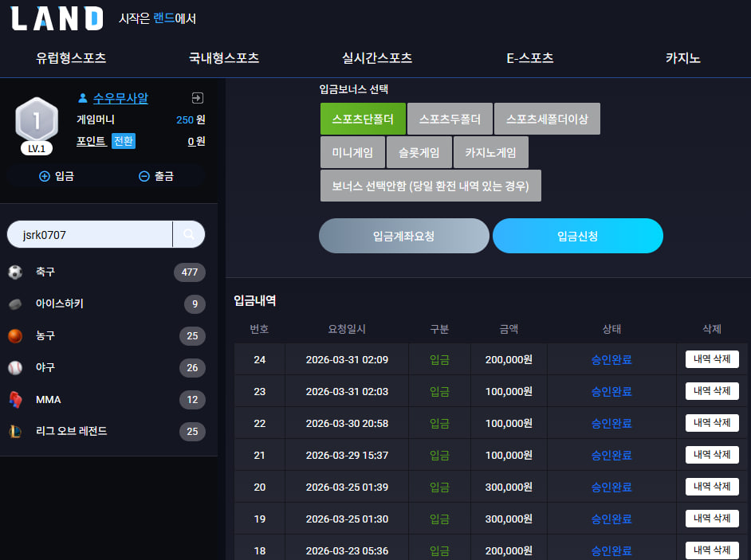Open 리그 오브 레전드 league icon
Viewport: 751px width, 560px height.
[15, 431]
